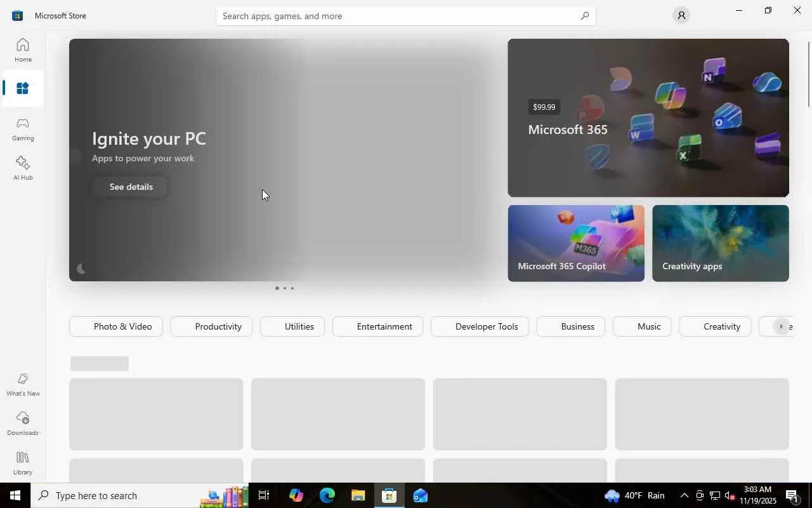Click the Ignite your PC banner title
Viewport: 812px width, 508px height.
tap(149, 138)
